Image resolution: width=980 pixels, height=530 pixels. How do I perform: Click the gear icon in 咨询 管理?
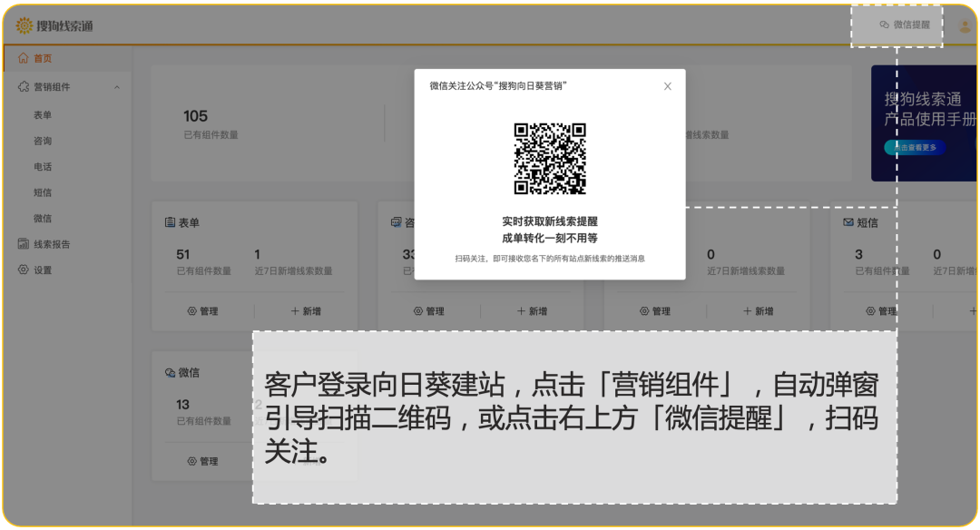(418, 311)
